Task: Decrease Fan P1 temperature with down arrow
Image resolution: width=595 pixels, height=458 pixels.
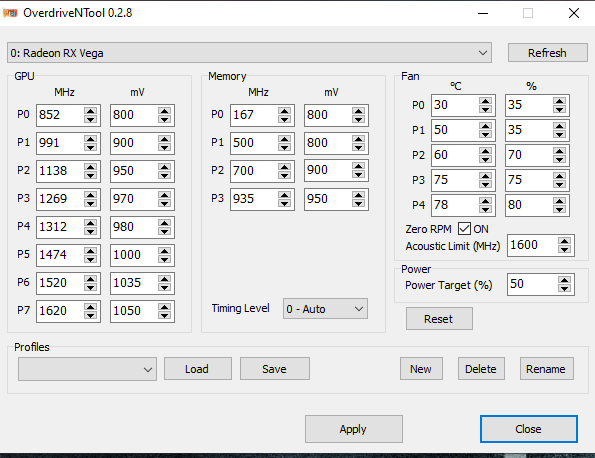Action: click(485, 135)
